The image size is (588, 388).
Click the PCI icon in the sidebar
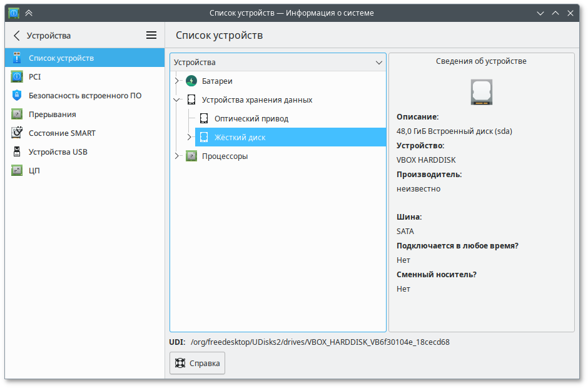point(17,76)
